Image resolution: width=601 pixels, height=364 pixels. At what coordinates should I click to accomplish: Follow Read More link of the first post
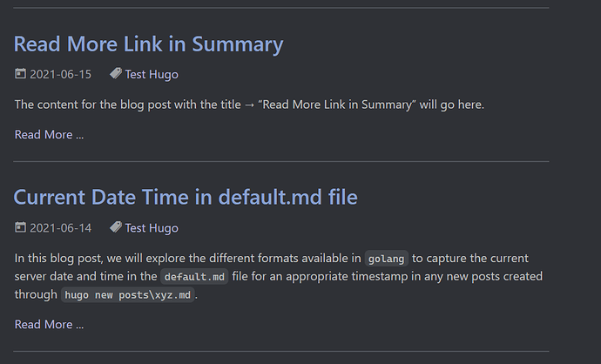coord(49,135)
